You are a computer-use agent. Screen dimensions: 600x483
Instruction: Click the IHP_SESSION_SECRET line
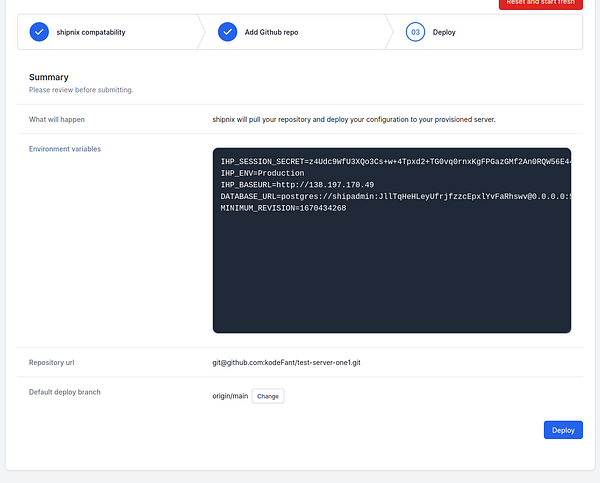pyautogui.click(x=396, y=162)
